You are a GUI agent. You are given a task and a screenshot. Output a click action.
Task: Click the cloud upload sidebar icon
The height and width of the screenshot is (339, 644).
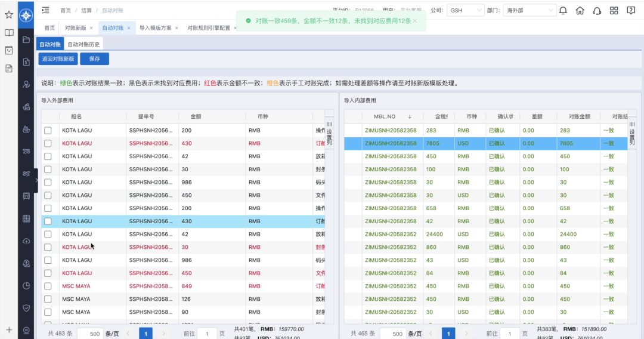26,241
